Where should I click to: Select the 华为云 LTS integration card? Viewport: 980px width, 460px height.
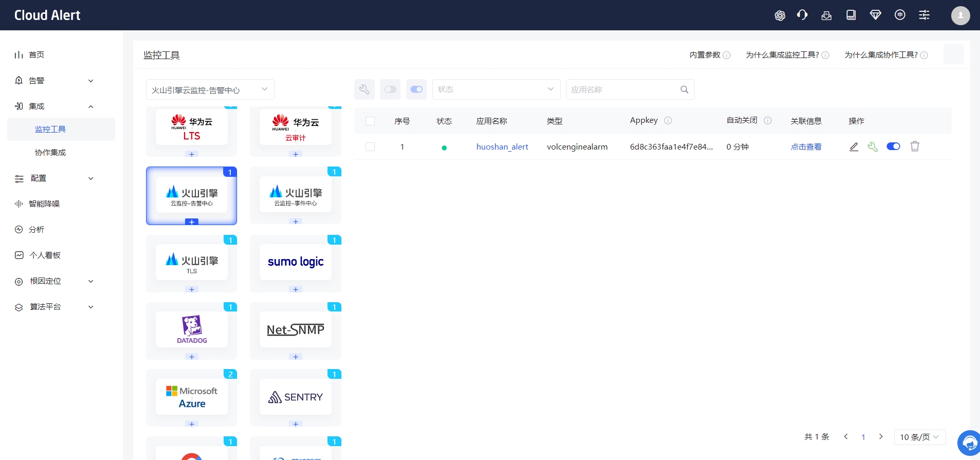(x=191, y=127)
